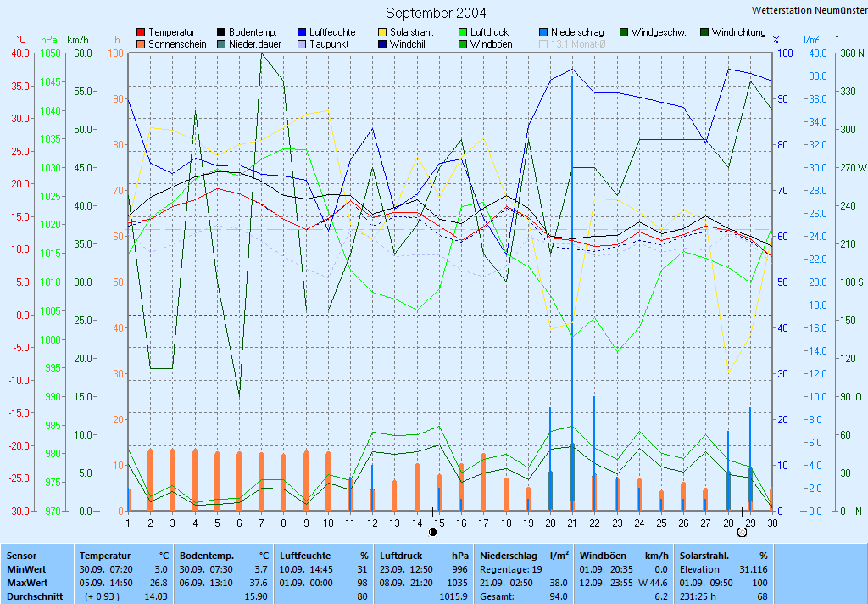Screen dimensions: 868x604
Task: Click the Bodentemp. column header in table
Action: pyautogui.click(x=207, y=556)
